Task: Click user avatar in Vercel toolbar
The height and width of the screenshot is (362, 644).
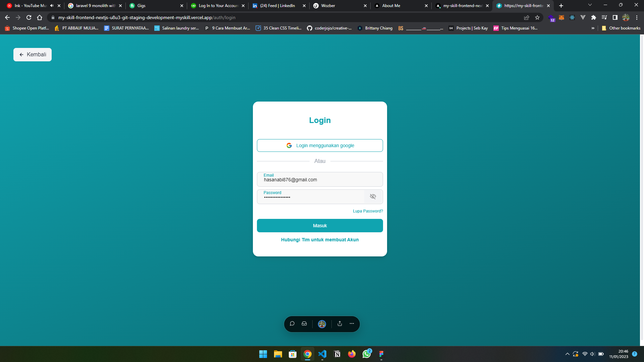Action: point(322,324)
